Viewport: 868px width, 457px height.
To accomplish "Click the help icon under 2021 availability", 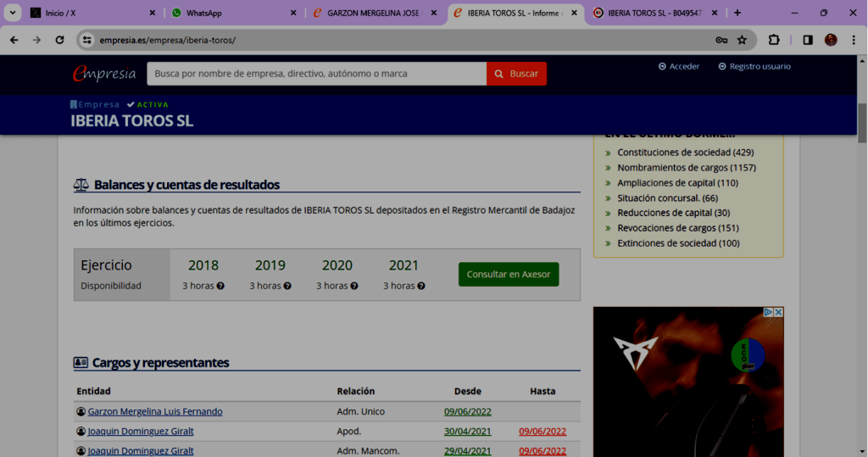I will pos(420,286).
